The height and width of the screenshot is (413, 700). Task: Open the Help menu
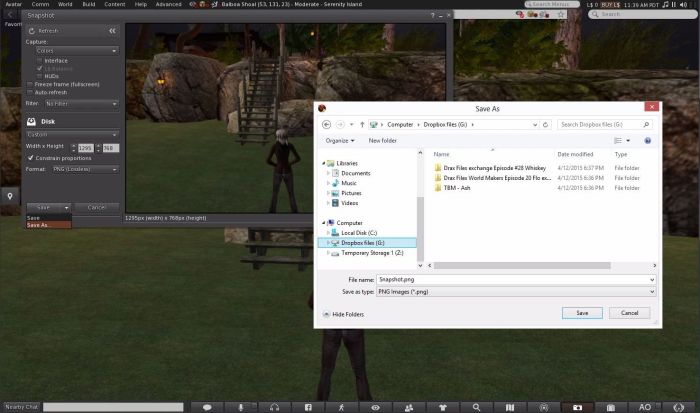(141, 4)
